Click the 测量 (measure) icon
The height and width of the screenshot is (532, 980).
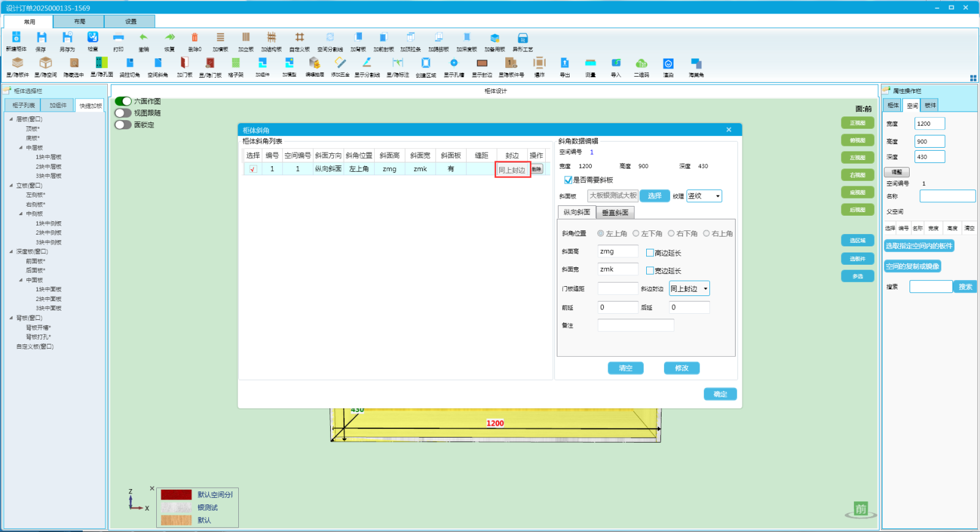coord(590,63)
